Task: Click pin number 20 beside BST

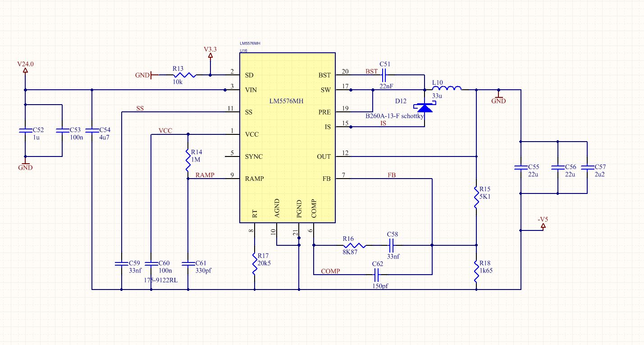Action: click(345, 71)
